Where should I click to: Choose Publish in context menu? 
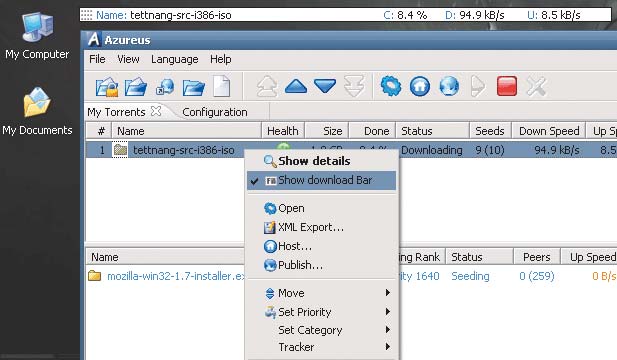pos(321,265)
